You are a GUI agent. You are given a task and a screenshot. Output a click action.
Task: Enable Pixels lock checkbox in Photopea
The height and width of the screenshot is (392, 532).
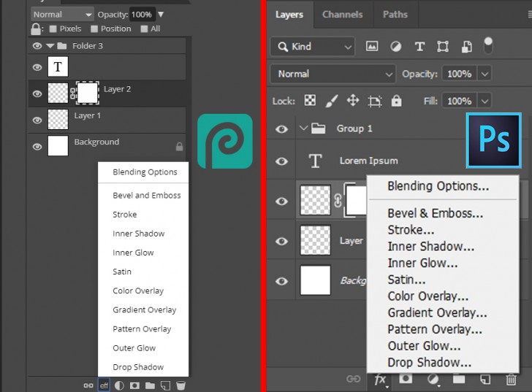53,28
